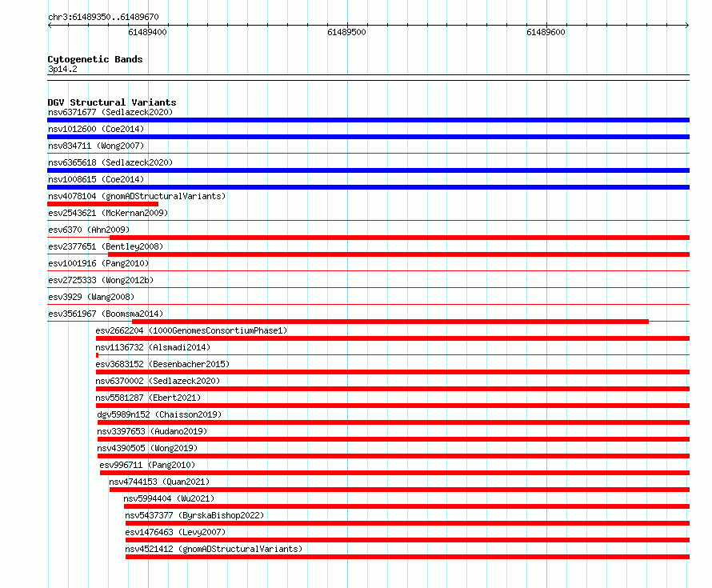This screenshot has width=712, height=588.
Task: Click the DGV Structural Variants track title
Action: tap(112, 102)
